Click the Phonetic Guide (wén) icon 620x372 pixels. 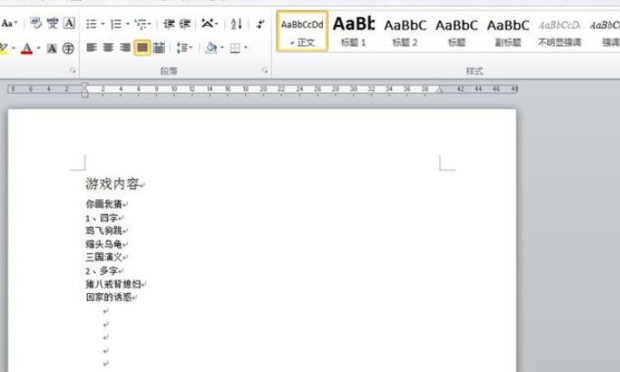(52, 23)
